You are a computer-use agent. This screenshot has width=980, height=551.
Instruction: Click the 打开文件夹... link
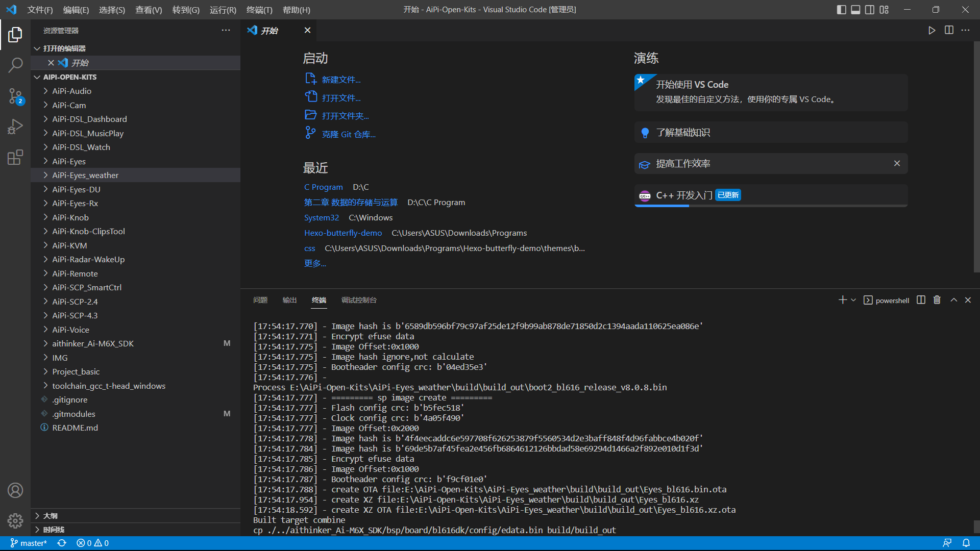(x=345, y=116)
